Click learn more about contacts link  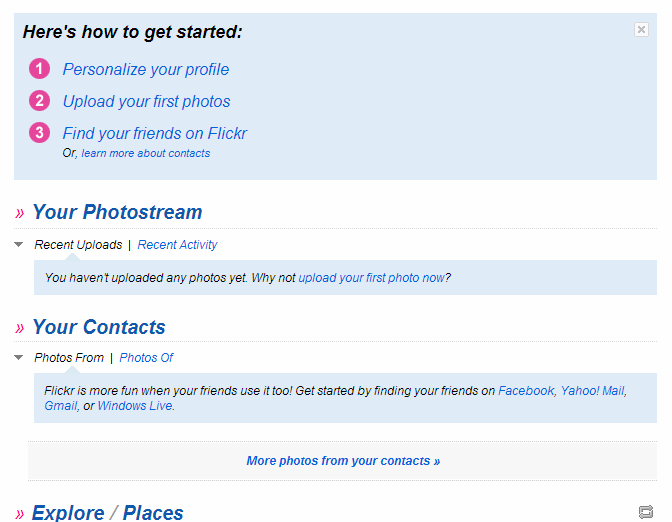click(146, 153)
